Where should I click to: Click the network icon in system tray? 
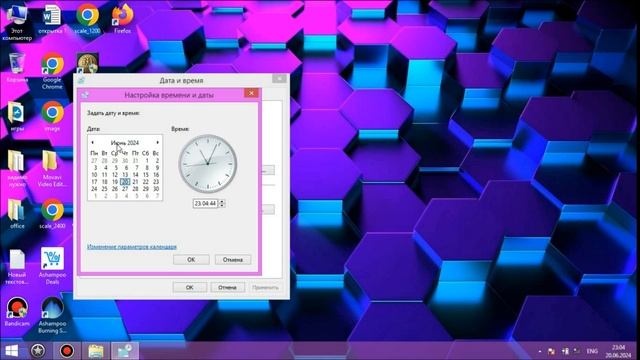565,351
